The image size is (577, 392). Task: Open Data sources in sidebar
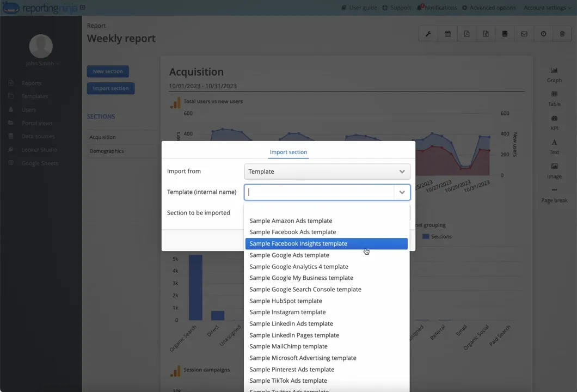coord(38,137)
